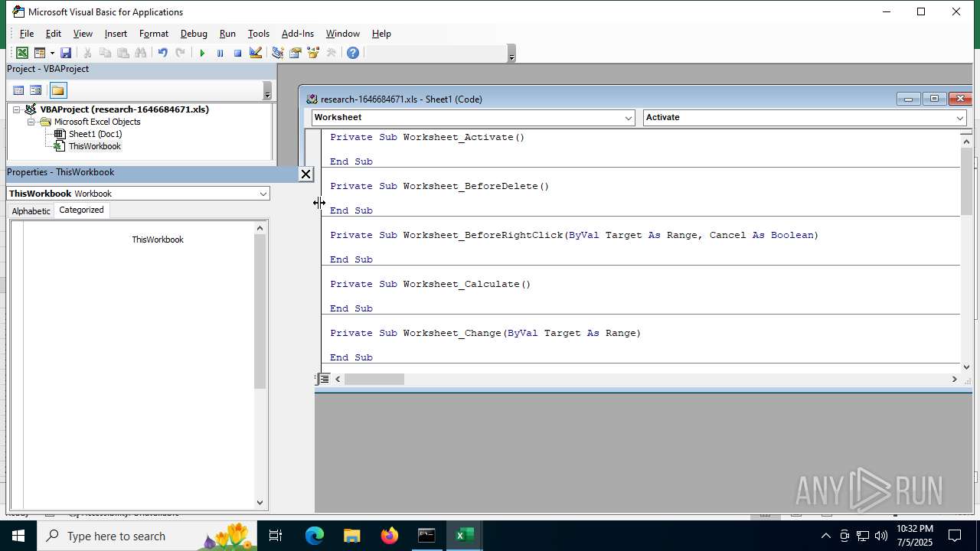
Task: Click the Insert UserForm icon
Action: click(39, 53)
